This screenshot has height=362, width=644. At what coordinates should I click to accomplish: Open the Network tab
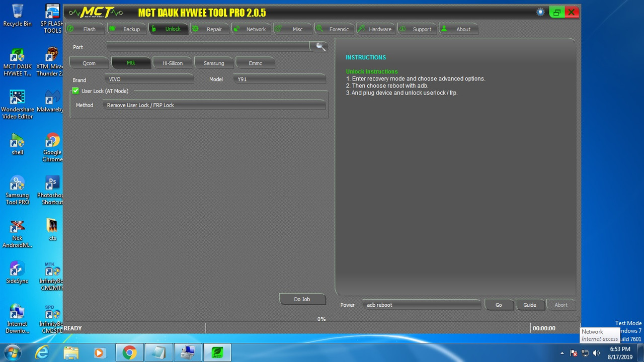point(251,29)
